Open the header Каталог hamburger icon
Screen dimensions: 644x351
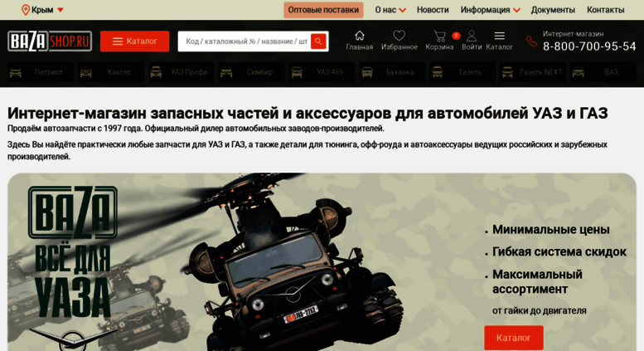pyautogui.click(x=500, y=36)
